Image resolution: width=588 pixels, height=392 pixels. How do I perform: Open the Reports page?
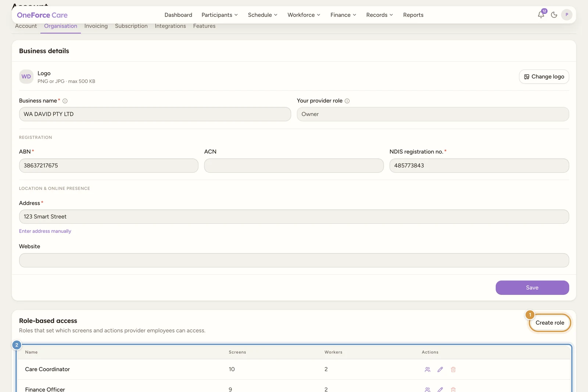[413, 15]
